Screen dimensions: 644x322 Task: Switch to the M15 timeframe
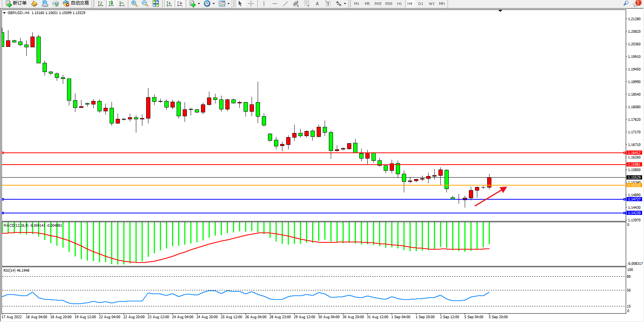(x=378, y=3)
